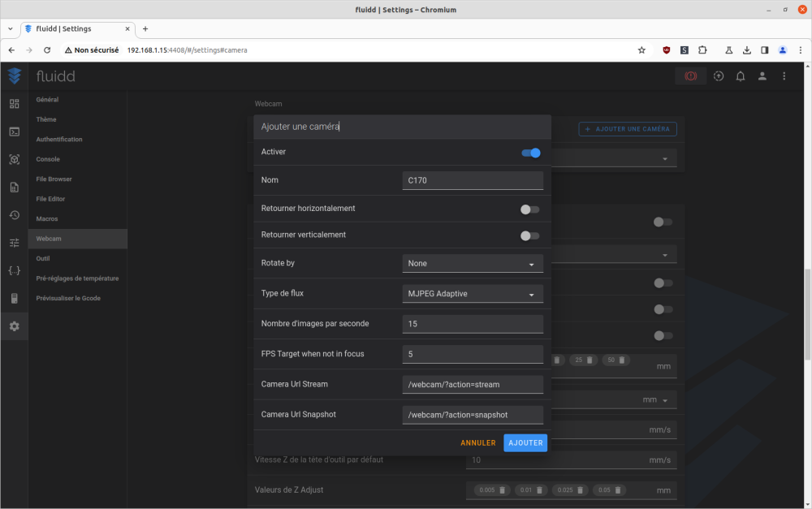Viewport: 812px width, 509px height.
Task: Toggle Retourner verticalement switch
Action: (529, 235)
